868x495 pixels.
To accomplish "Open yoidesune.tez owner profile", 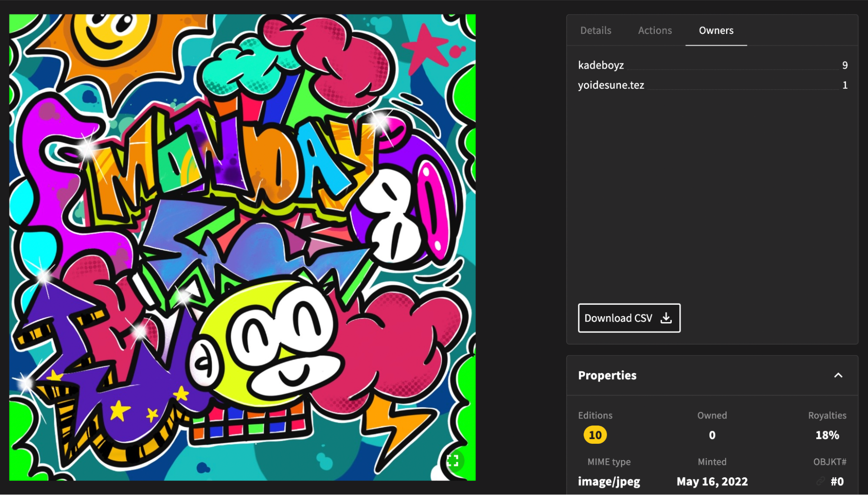I will (x=611, y=85).
